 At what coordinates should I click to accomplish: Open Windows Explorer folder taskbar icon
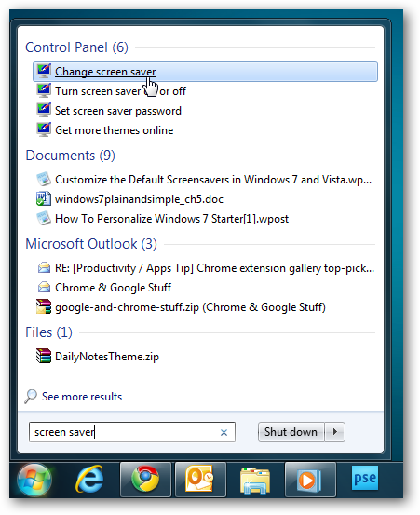(x=255, y=481)
